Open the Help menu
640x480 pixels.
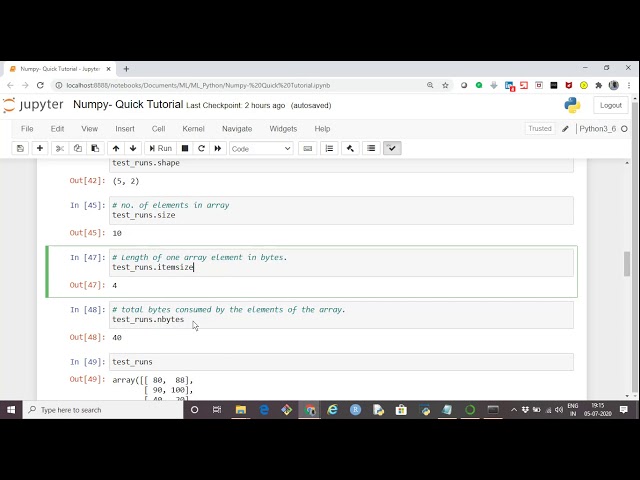coord(322,129)
